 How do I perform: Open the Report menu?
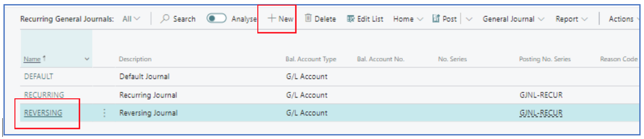pyautogui.click(x=571, y=19)
